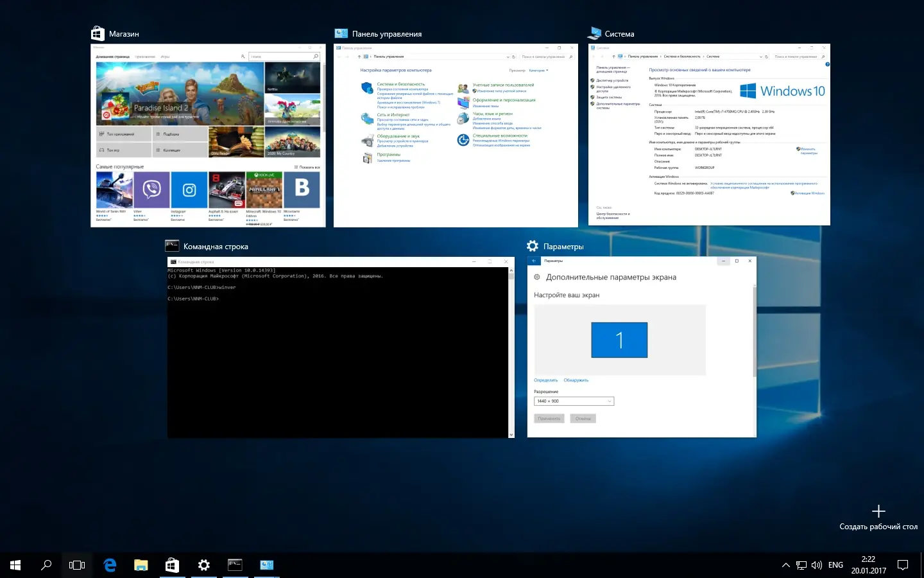Click the Программы disc box icon
This screenshot has width=924, height=578.
[367, 158]
